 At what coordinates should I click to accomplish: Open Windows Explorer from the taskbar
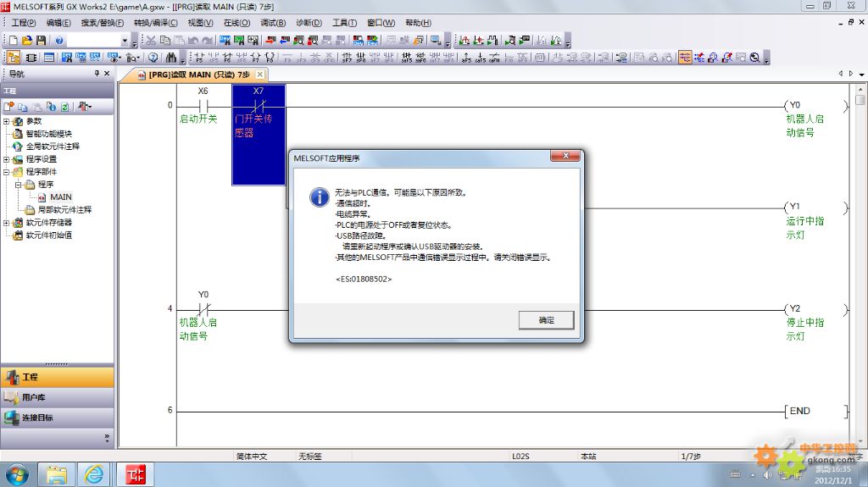[56, 474]
